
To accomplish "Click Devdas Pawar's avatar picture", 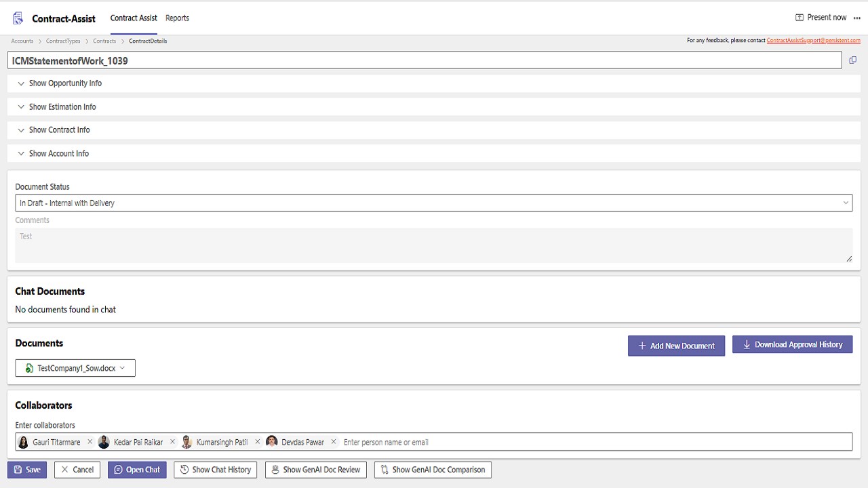I will [272, 442].
